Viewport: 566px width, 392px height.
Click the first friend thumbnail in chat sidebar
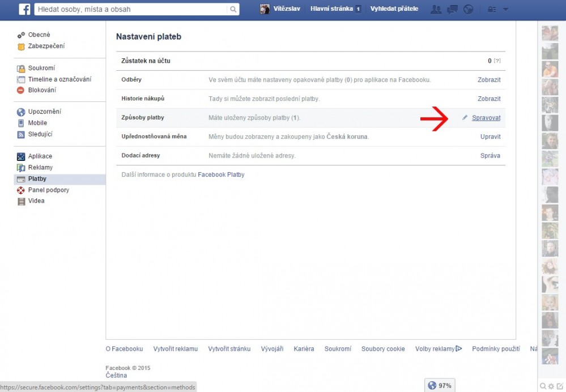(550, 33)
